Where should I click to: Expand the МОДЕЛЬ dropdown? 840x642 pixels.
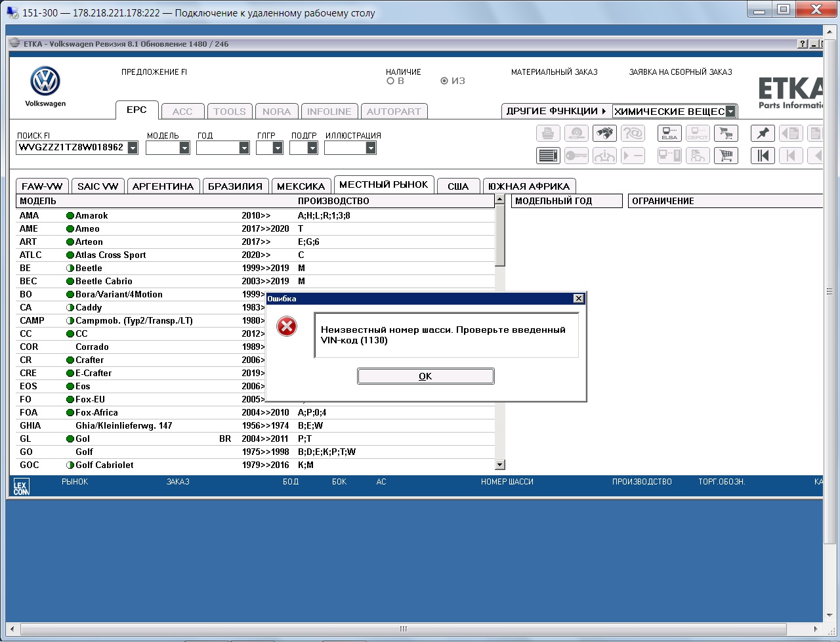pos(184,148)
